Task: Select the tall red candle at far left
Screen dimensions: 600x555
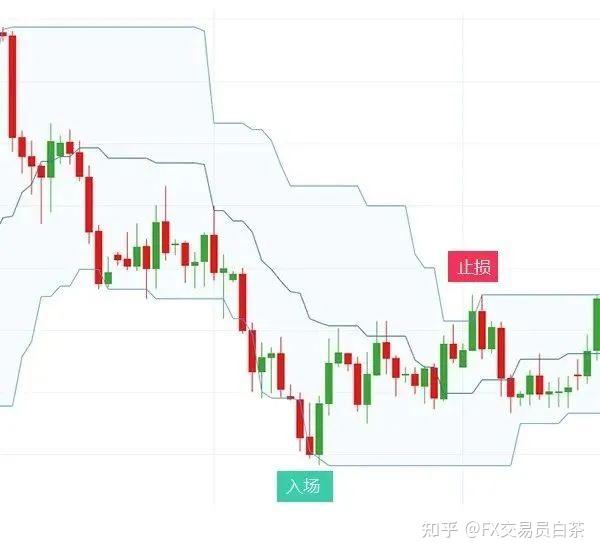Action: coord(13,87)
